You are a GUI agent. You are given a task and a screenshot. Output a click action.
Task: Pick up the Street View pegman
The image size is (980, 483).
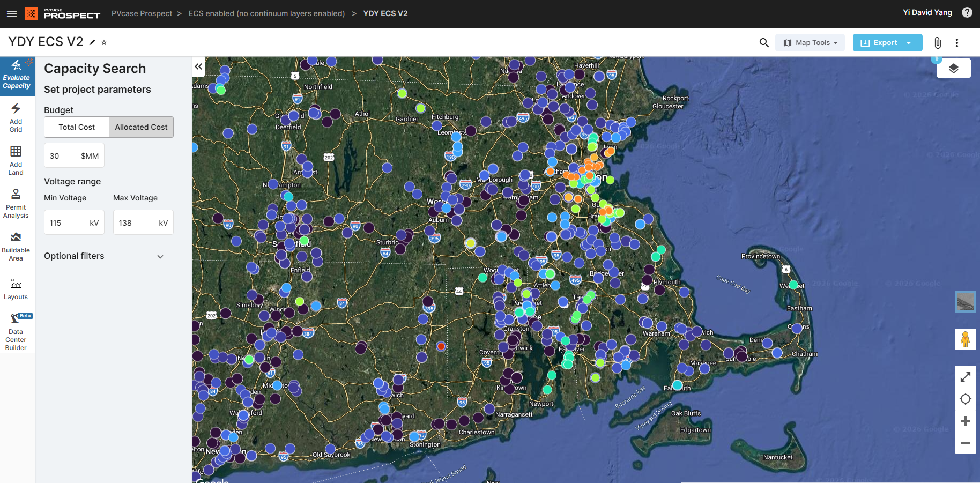pos(966,339)
